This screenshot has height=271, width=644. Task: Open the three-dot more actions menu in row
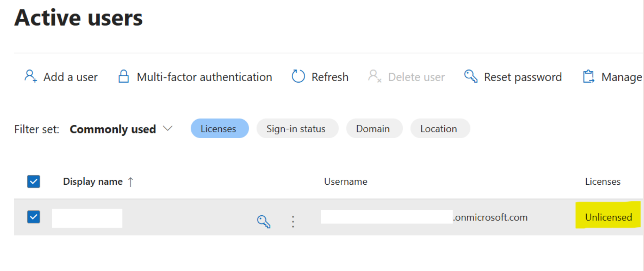293,221
